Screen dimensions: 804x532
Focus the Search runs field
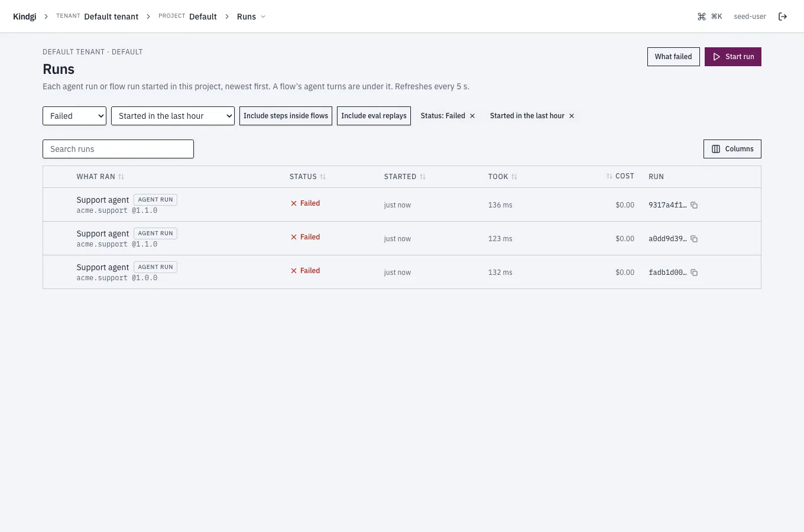click(x=118, y=149)
